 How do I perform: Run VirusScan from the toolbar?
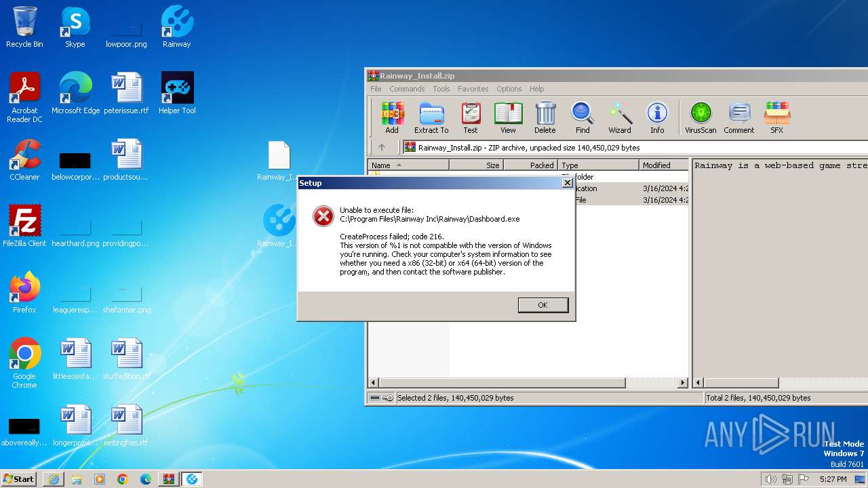701,117
